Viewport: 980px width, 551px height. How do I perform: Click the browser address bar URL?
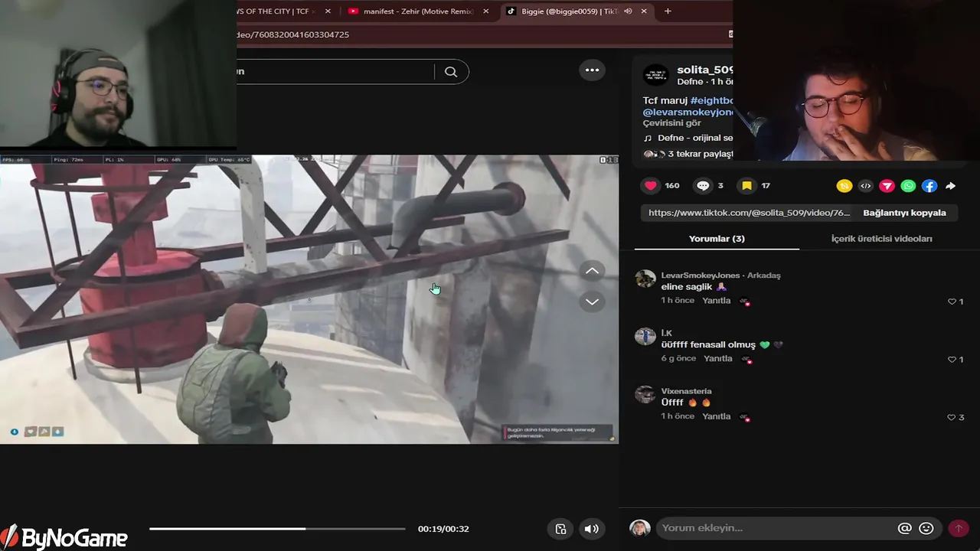point(292,34)
